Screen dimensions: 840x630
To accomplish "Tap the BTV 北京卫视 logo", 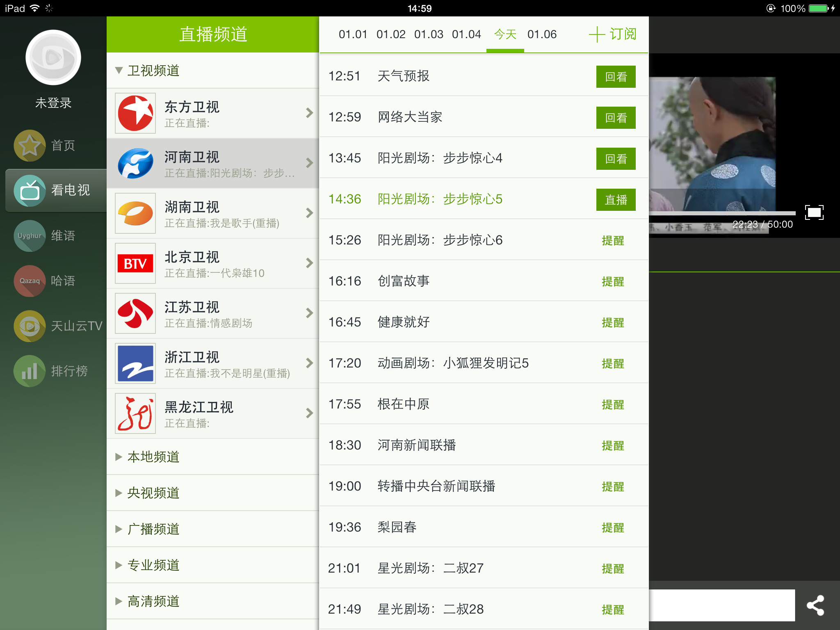I will click(x=135, y=263).
